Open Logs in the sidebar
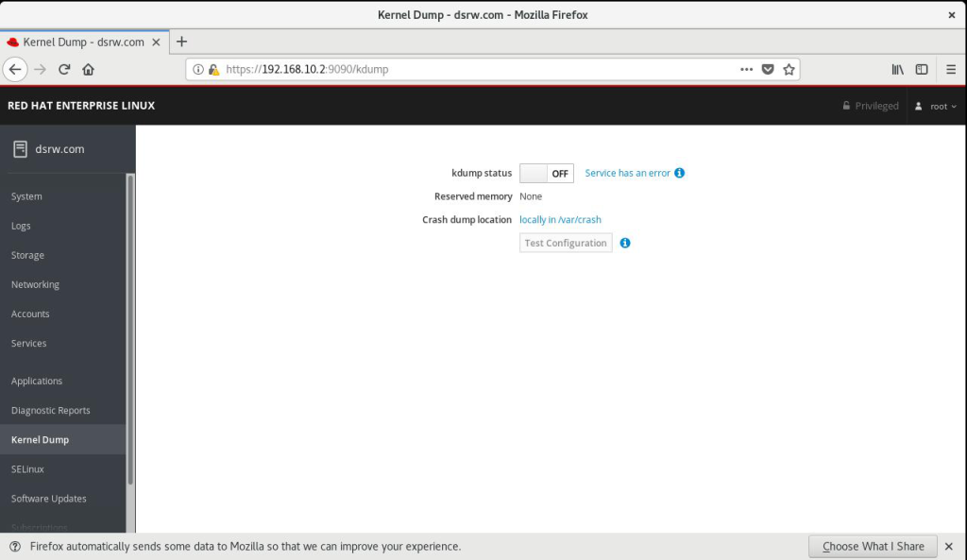 click(x=21, y=226)
